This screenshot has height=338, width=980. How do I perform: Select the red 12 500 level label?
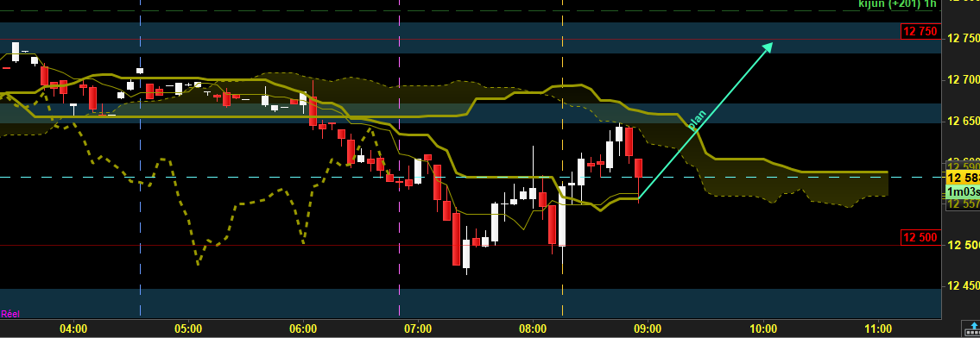920,237
